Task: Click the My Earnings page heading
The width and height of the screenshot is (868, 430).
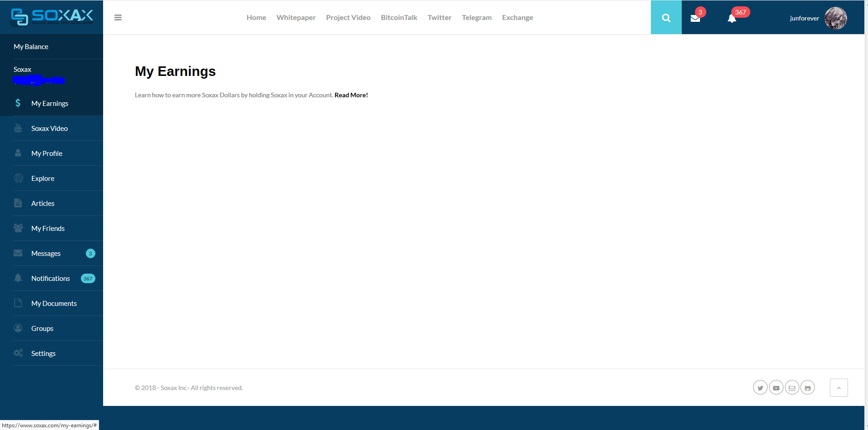Action: coord(175,71)
